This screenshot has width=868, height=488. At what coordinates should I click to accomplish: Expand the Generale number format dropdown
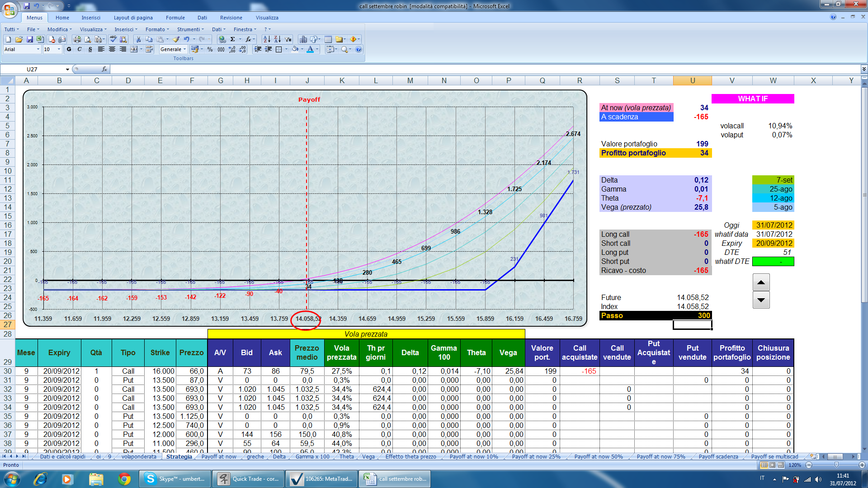pyautogui.click(x=185, y=50)
